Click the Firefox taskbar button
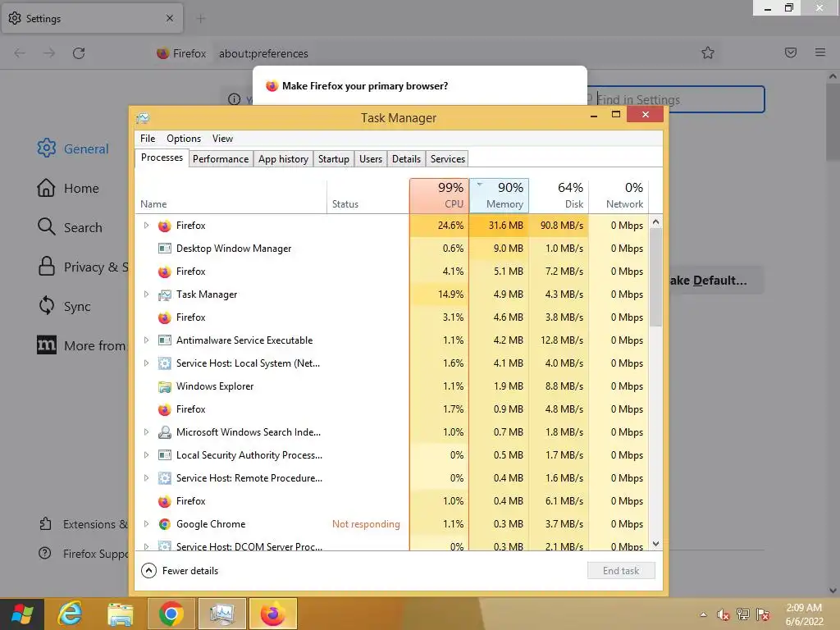Screen dimensions: 840x630 coord(272,614)
